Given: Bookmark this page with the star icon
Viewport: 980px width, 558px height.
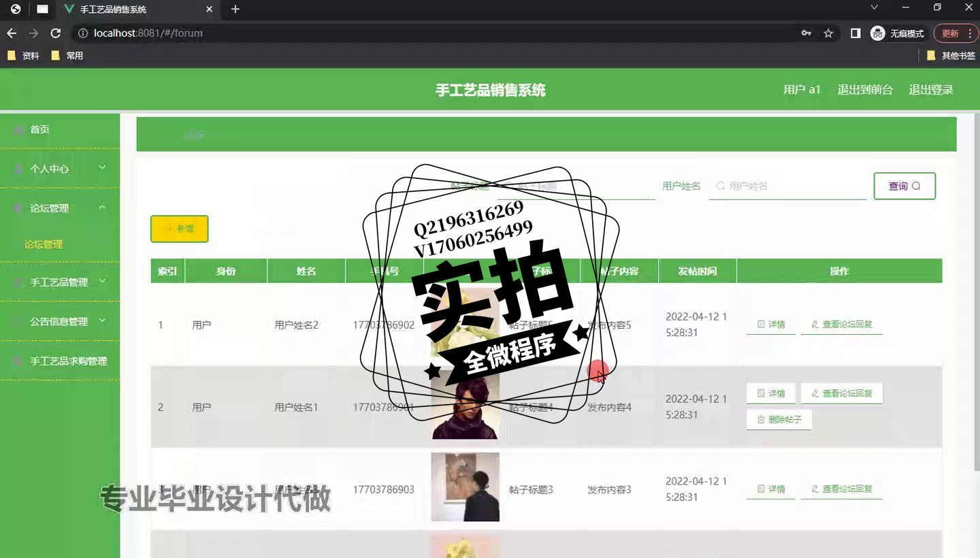Looking at the screenshot, I should point(828,33).
